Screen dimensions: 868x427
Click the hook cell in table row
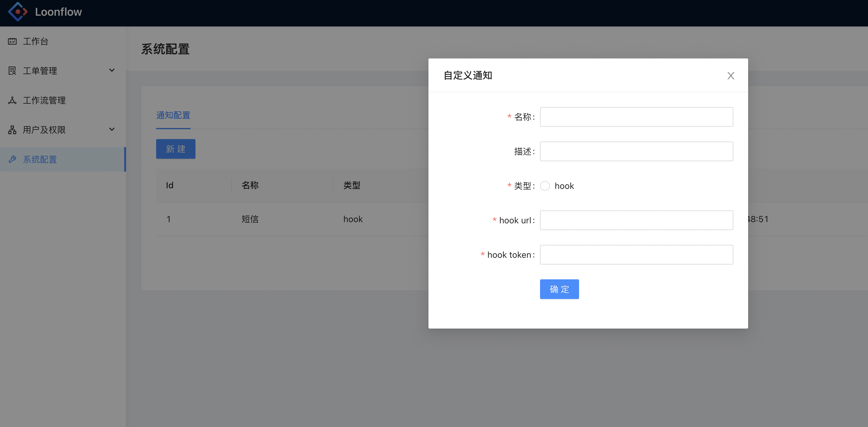coord(353,219)
